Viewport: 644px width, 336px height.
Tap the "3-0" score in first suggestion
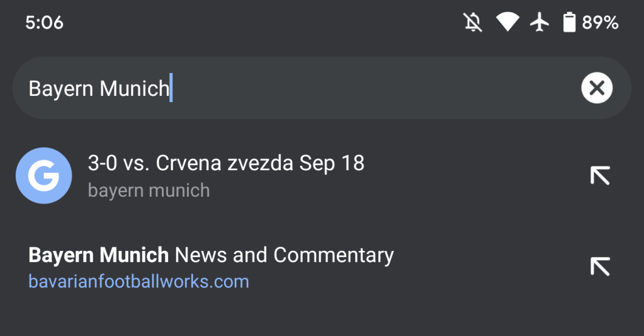(x=102, y=164)
